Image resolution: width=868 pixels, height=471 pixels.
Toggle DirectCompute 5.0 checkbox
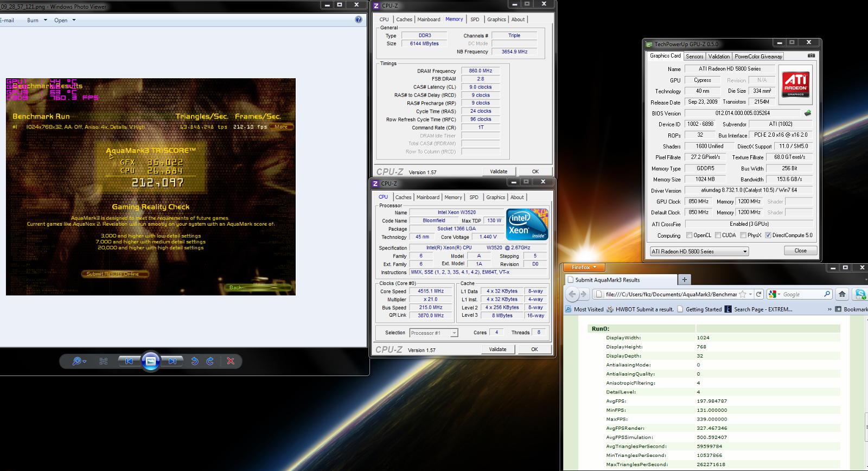click(x=768, y=235)
